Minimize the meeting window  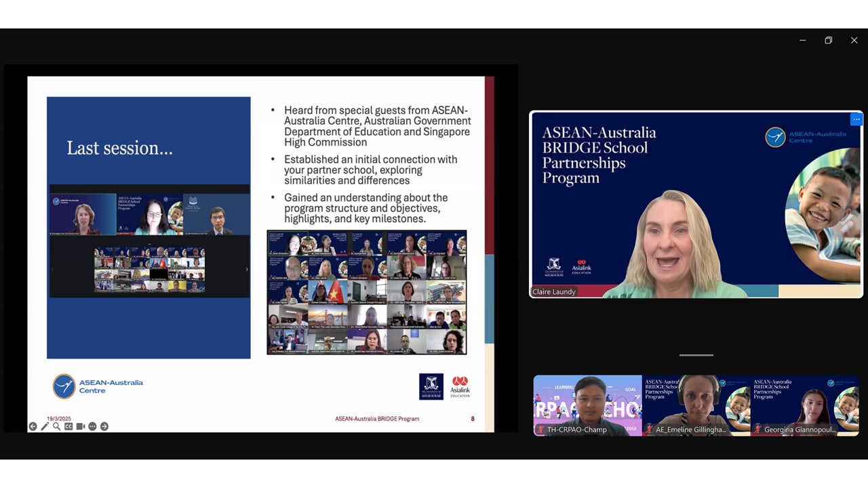point(802,41)
